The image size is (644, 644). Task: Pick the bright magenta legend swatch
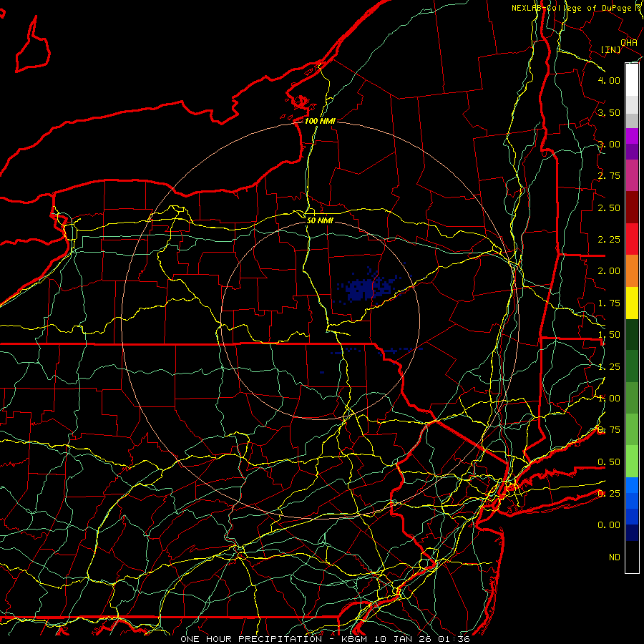632,136
